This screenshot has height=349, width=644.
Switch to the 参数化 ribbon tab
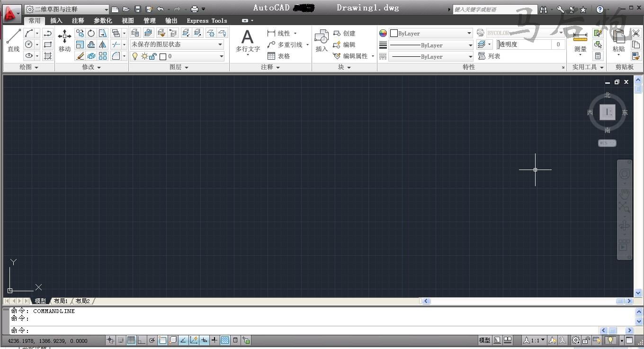tap(103, 21)
